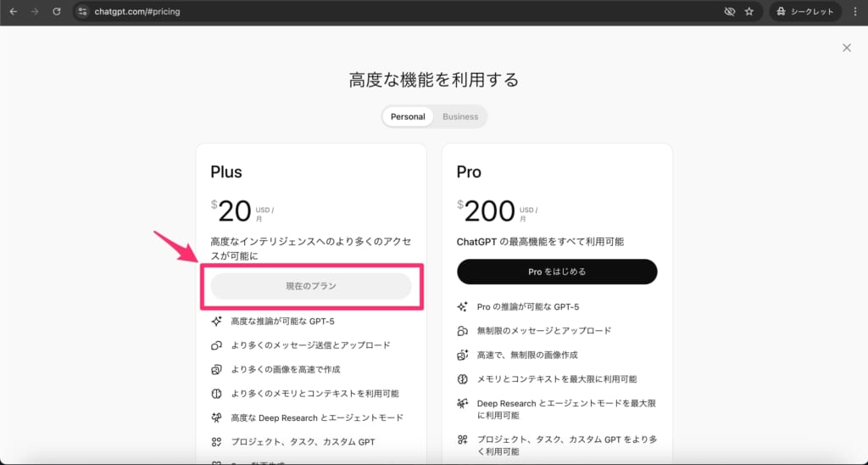Switch to the Business plan tab
The image size is (868, 465).
[460, 116]
